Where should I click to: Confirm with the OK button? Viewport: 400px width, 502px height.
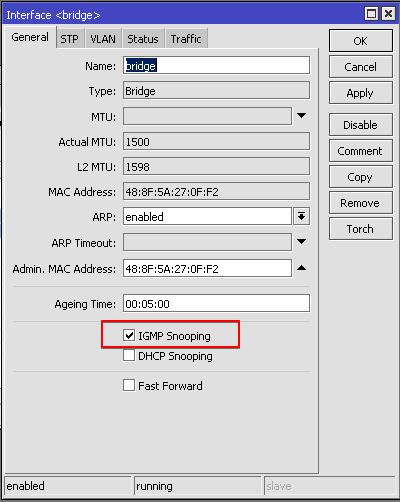click(x=361, y=41)
